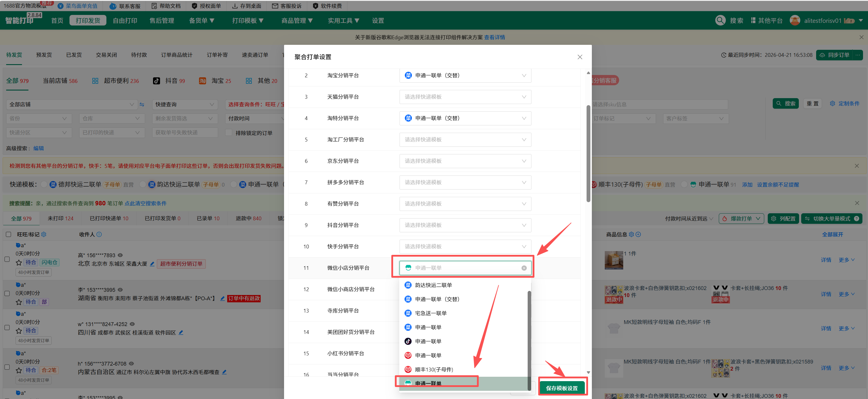
Task: Click the eye icon beside 156****7893
Action: 120,255
